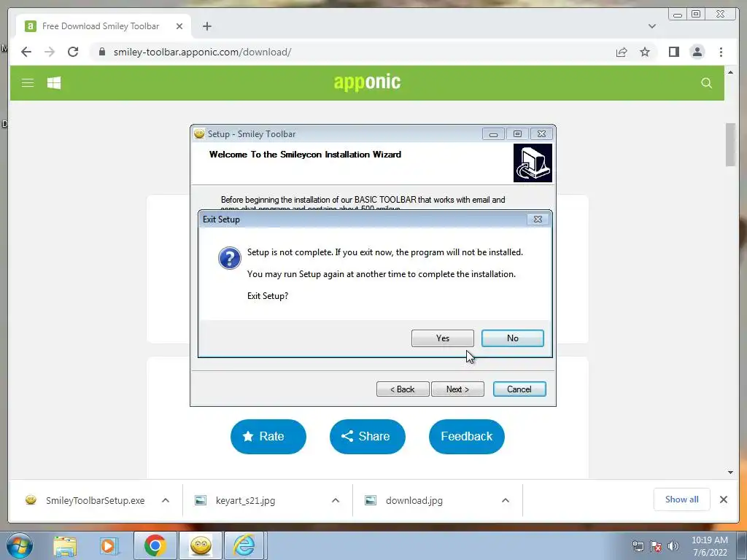
Task: Click page scrollbar up arrow
Action: pyautogui.click(x=730, y=72)
